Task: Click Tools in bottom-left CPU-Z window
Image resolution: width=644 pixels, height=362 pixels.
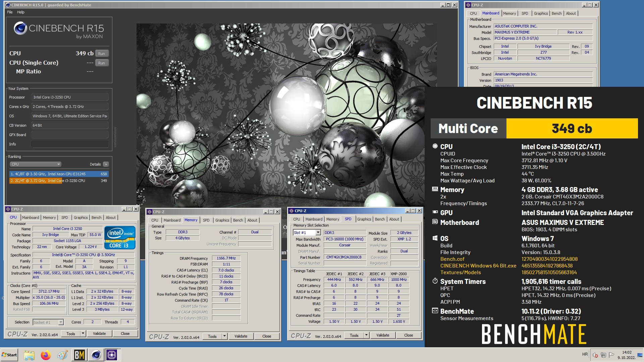Action: coord(71,334)
